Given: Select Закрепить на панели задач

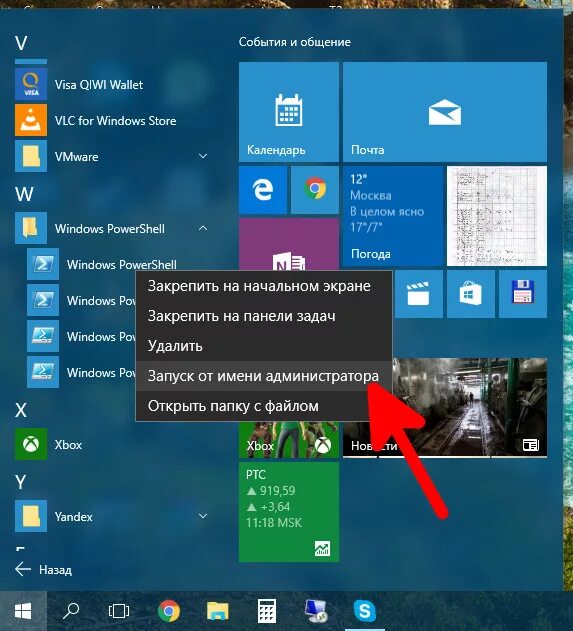Looking at the screenshot, I should coord(264,316).
